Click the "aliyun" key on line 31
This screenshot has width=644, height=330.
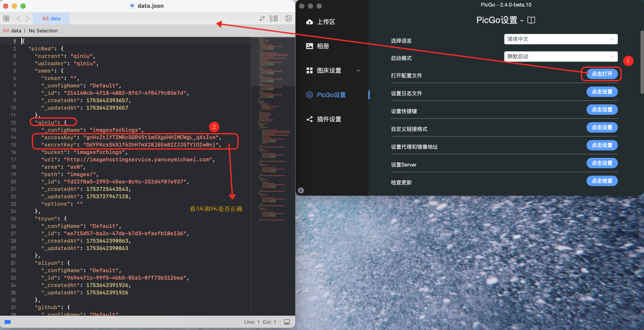[47, 263]
